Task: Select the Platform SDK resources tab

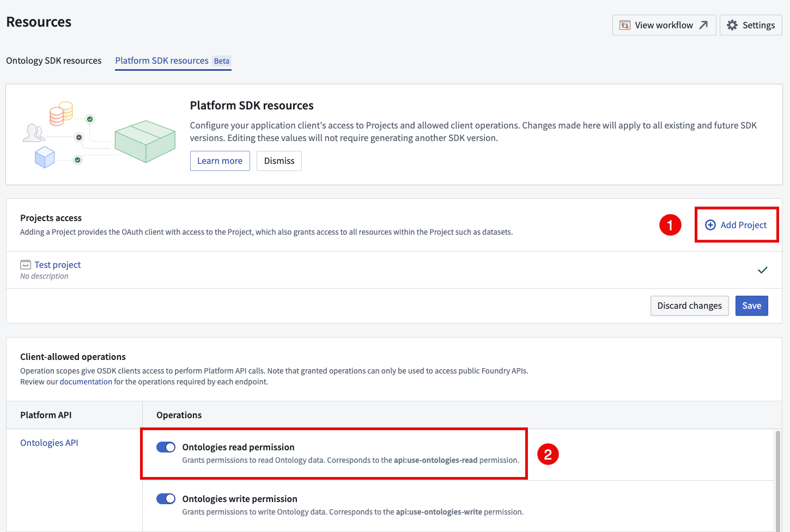Action: coord(162,60)
